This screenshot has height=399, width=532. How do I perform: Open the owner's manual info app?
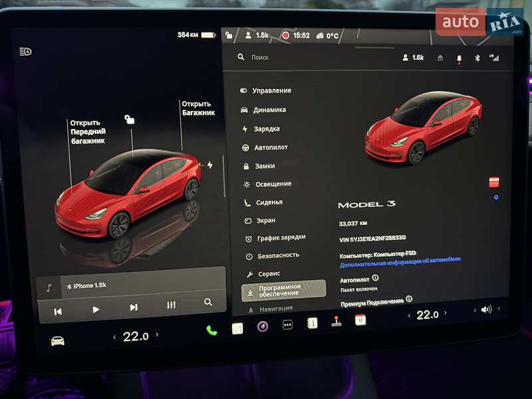tap(312, 323)
